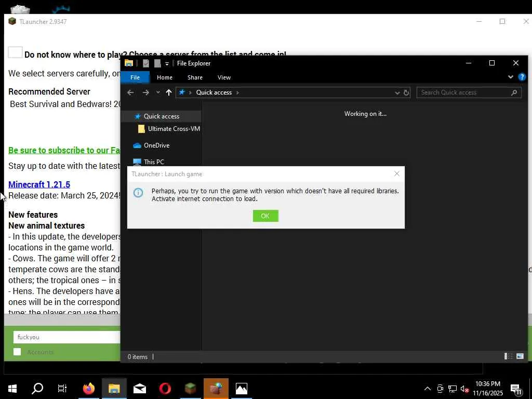Click the Quick access star icon in address bar
The image size is (532, 399).
click(182, 92)
